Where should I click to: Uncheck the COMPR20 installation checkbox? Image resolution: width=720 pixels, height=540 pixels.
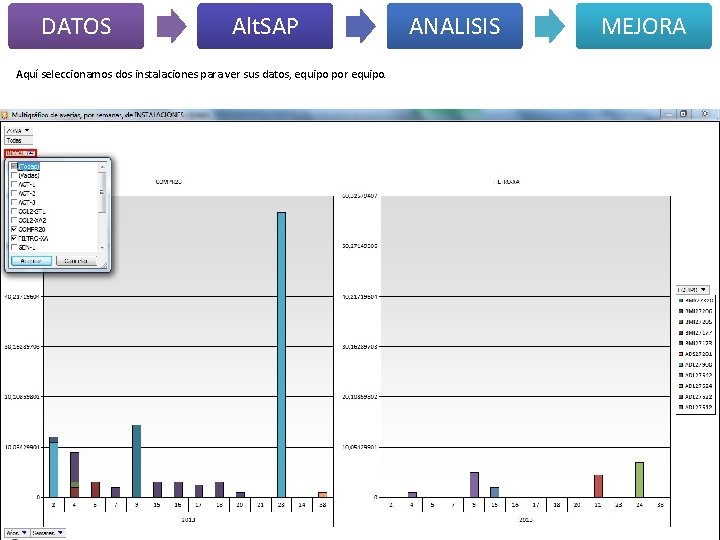14,229
